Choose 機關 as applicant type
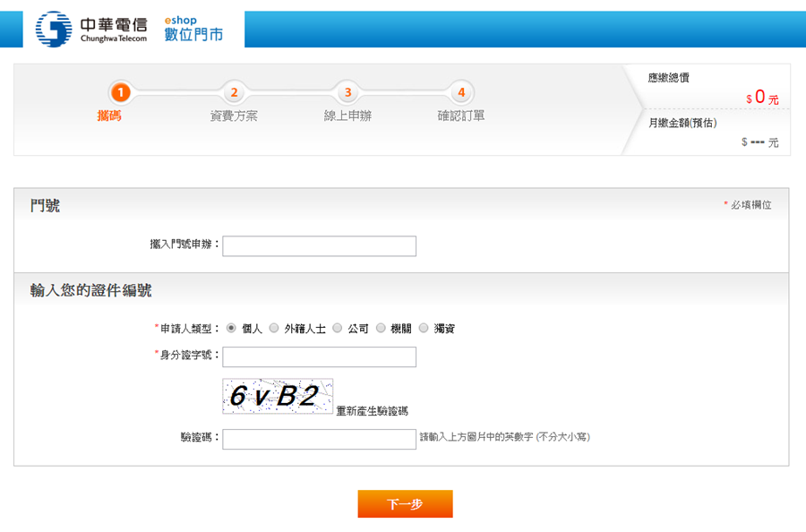The height and width of the screenshot is (532, 806). tap(381, 328)
